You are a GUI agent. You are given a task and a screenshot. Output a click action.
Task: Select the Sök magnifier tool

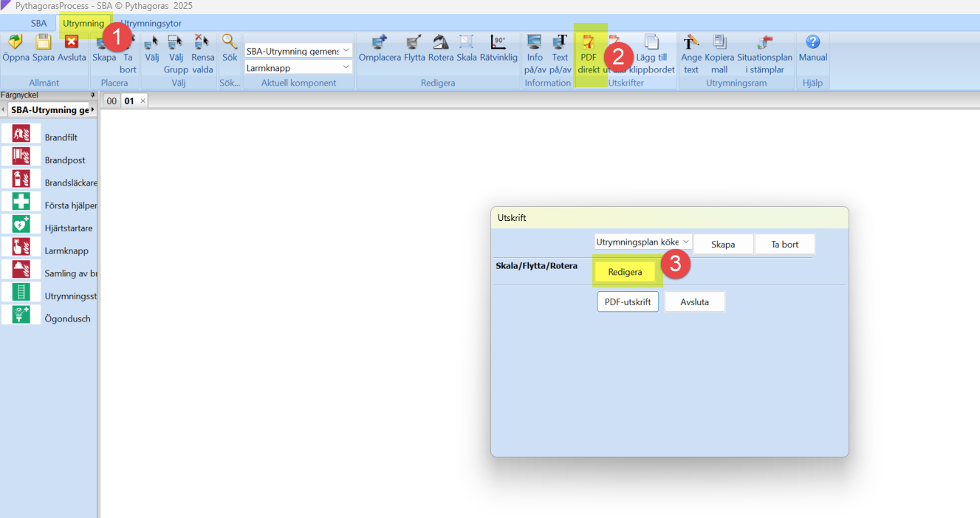(230, 43)
